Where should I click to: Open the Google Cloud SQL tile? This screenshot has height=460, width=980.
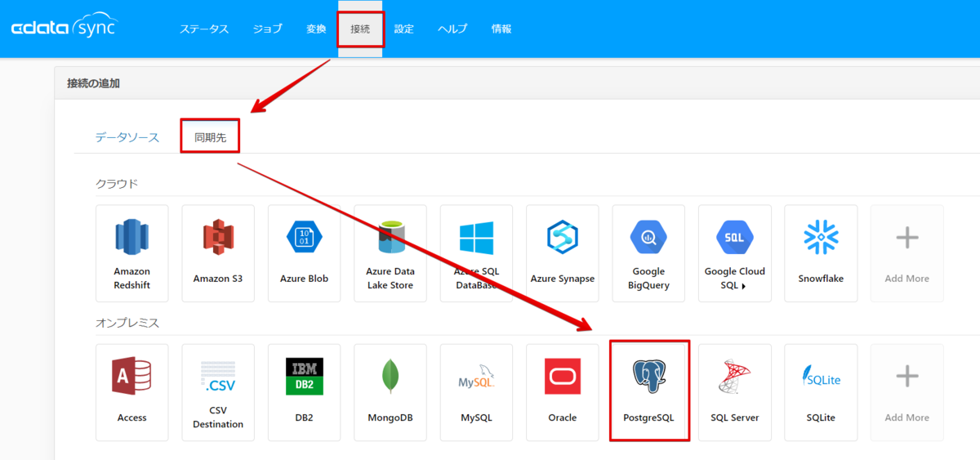(x=735, y=253)
